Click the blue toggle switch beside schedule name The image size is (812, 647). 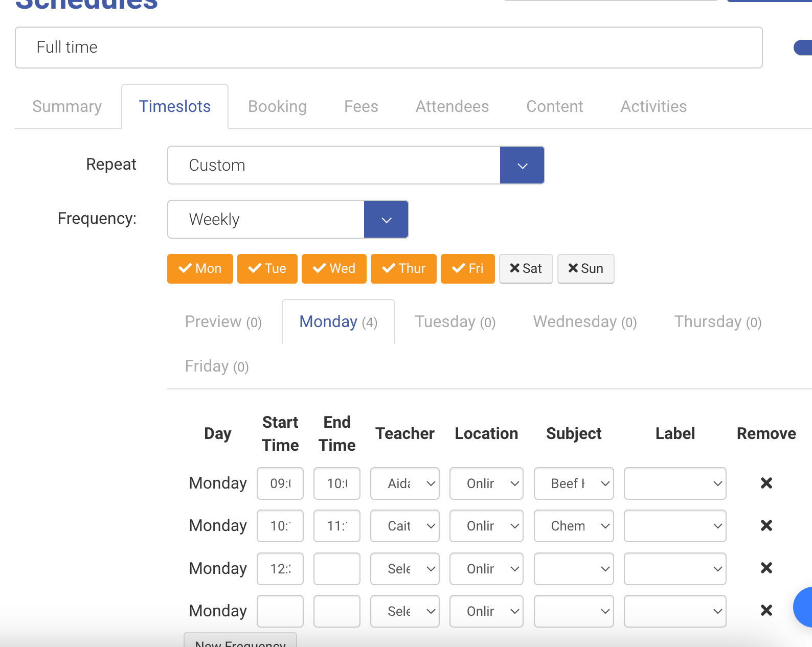(803, 48)
